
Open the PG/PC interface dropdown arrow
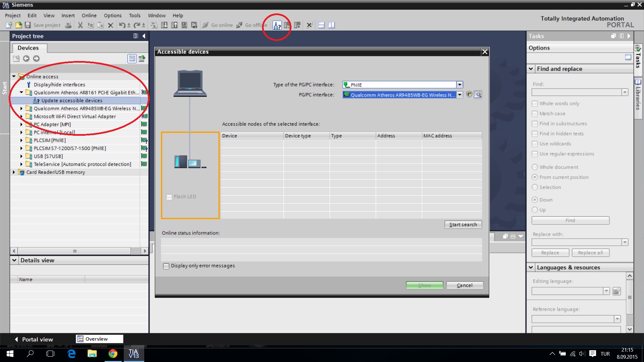click(x=460, y=95)
